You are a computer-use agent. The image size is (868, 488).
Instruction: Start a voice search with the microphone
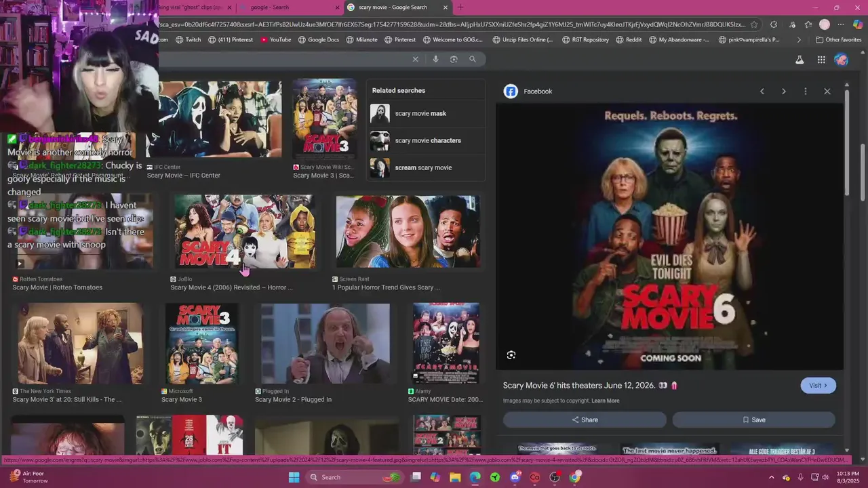click(435, 59)
